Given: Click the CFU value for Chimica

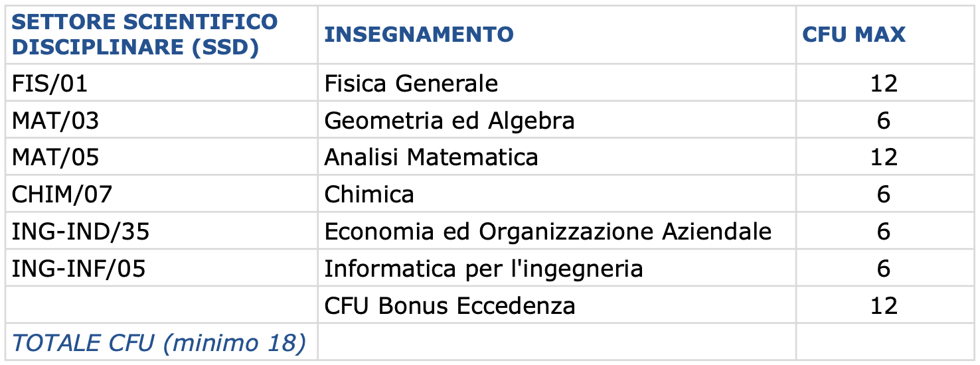Looking at the screenshot, I should [884, 194].
